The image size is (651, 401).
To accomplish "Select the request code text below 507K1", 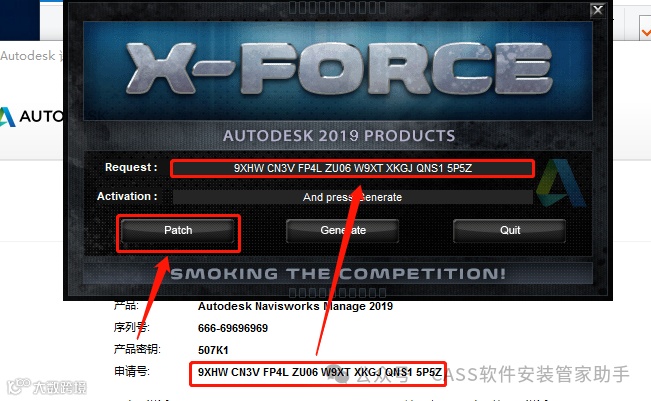I will [320, 372].
